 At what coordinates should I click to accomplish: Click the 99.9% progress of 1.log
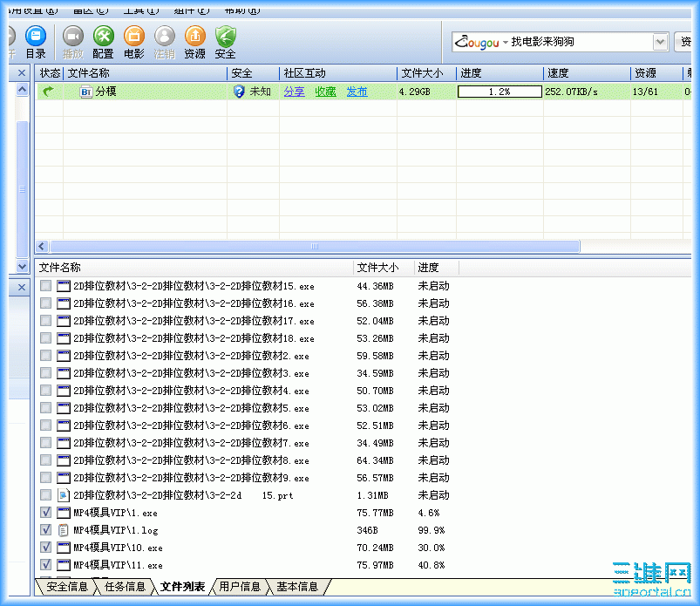(x=432, y=530)
